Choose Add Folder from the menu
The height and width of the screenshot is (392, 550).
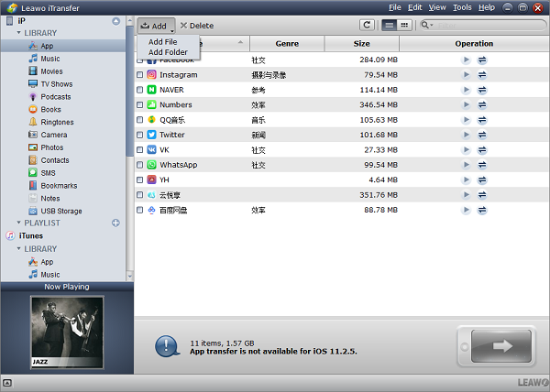(168, 52)
